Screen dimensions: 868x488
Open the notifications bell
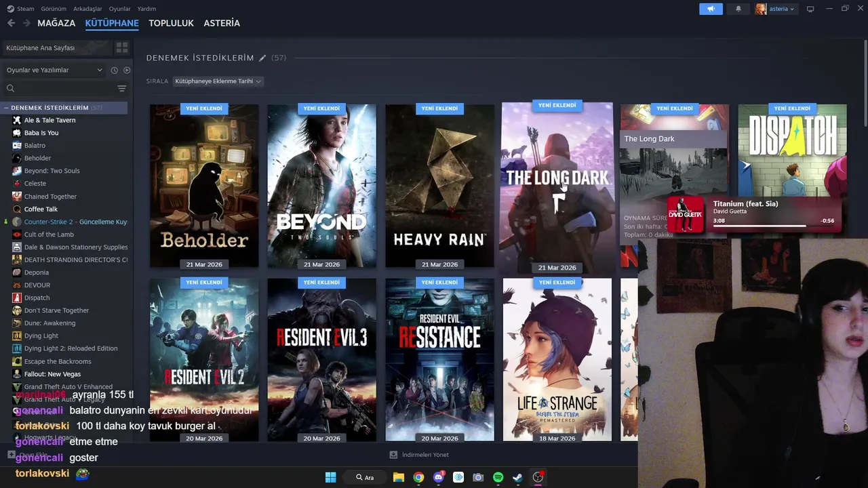click(738, 9)
